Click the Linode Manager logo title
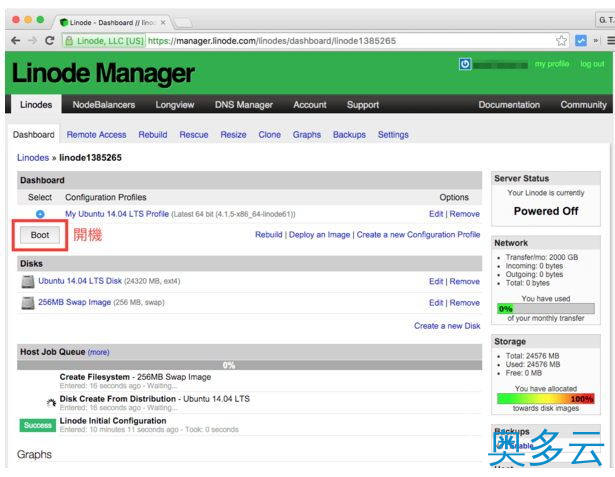615x477 pixels. pos(103,73)
